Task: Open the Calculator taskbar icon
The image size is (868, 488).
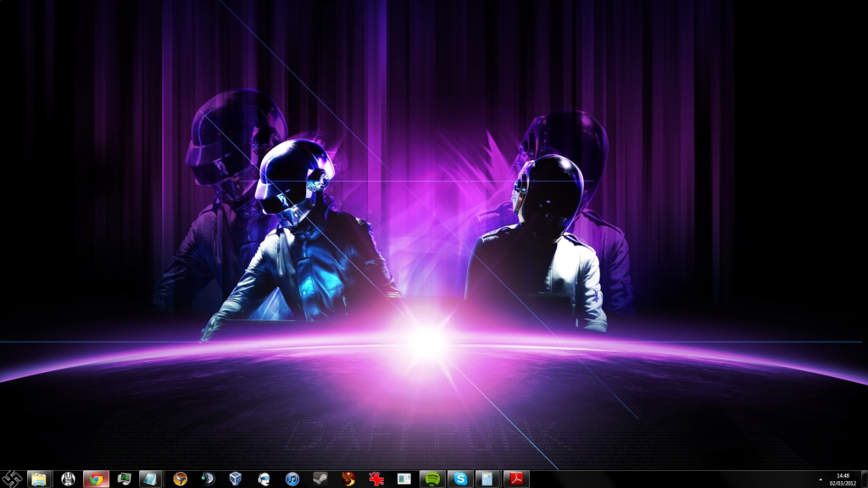Action: pyautogui.click(x=487, y=480)
